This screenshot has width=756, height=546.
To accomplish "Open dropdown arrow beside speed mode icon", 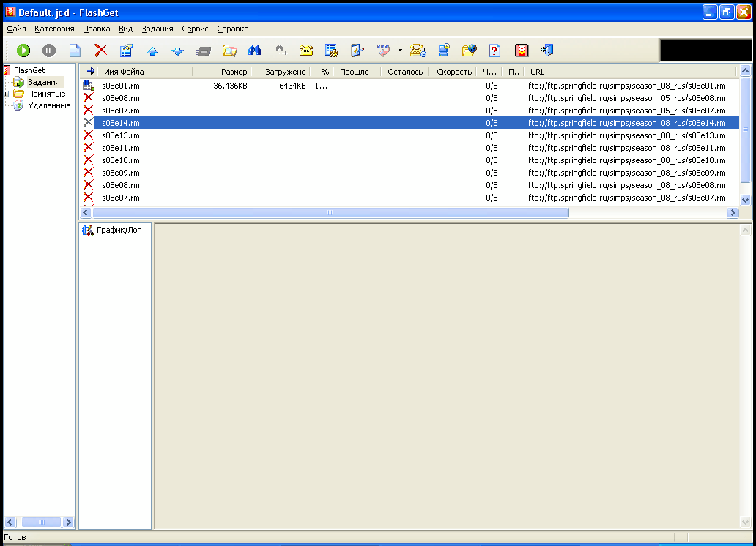I will tap(400, 50).
